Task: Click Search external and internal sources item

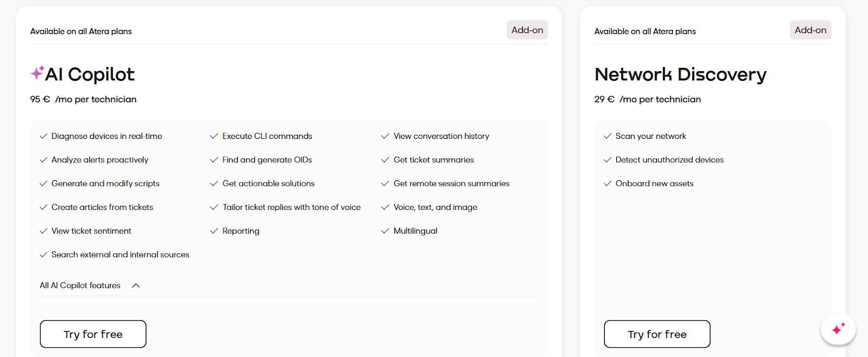Action: point(120,254)
